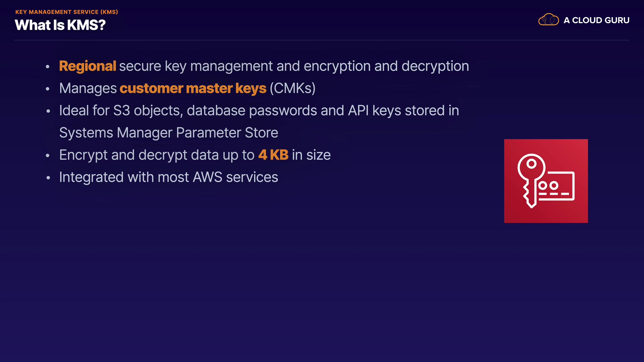Click the red KMS key icon

(x=546, y=181)
